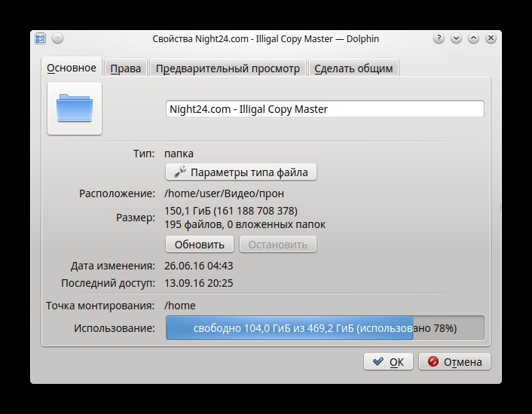Toggle the keep-on-all-desktops pin button

click(x=58, y=38)
